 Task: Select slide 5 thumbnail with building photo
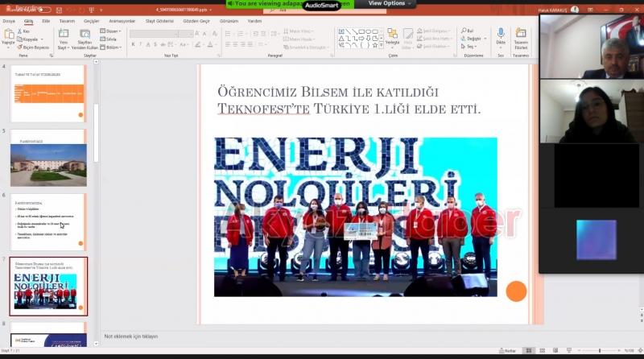[48, 158]
